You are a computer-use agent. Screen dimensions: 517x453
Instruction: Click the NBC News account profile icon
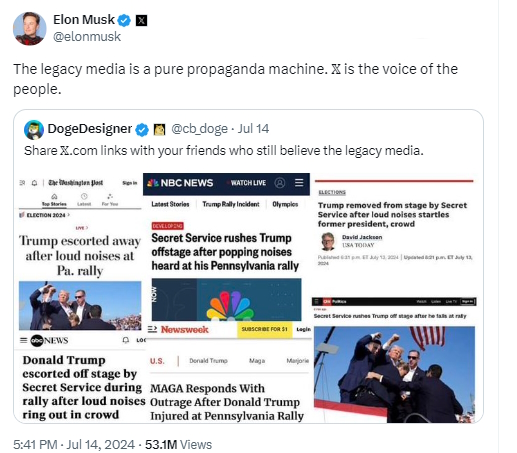280,183
